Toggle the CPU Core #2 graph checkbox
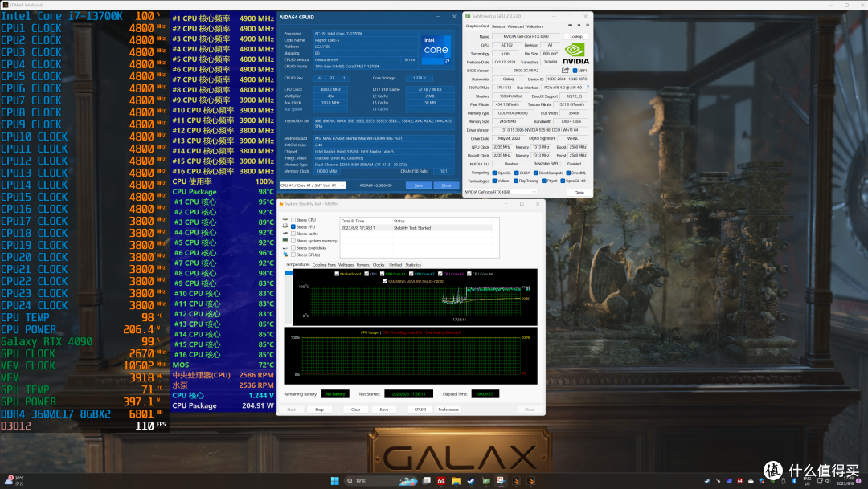The height and width of the screenshot is (489, 868). (x=411, y=274)
